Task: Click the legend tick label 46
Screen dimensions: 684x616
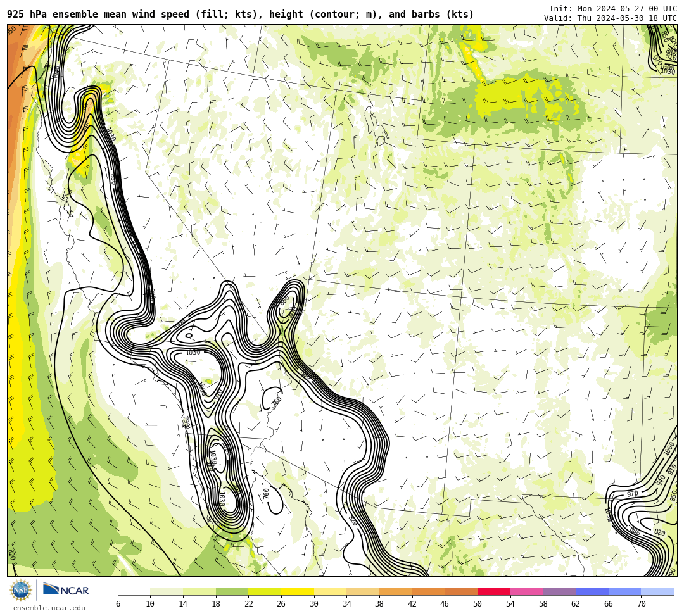Action: tap(445, 604)
